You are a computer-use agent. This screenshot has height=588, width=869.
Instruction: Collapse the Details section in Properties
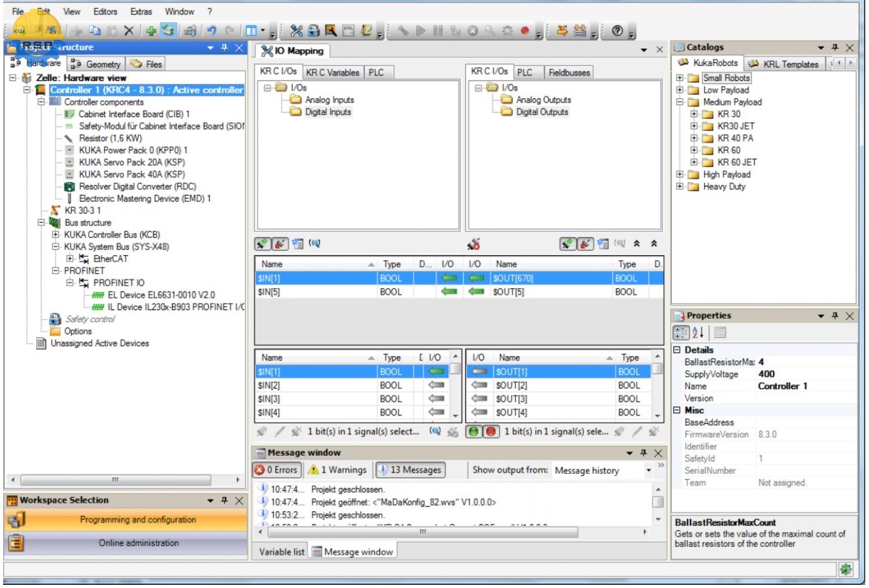tap(677, 350)
